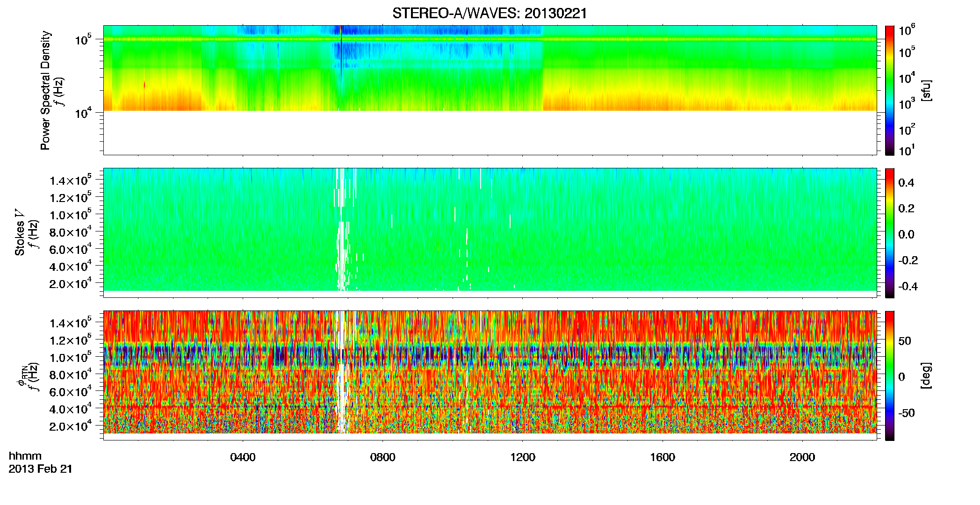Click the 1600 time tick label
Image resolution: width=980 pixels, height=505 pixels.
(663, 457)
